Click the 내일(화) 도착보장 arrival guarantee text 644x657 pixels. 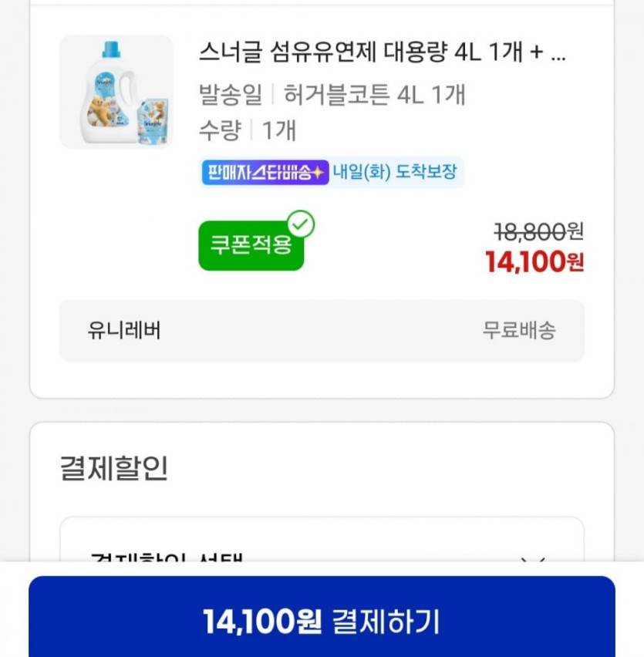coord(395,172)
